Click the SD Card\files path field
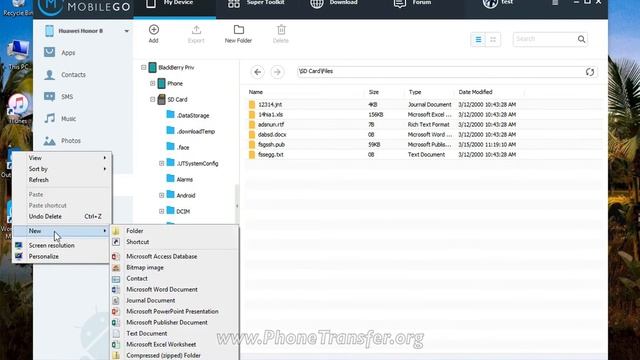This screenshot has height=360, width=640. coord(441,72)
